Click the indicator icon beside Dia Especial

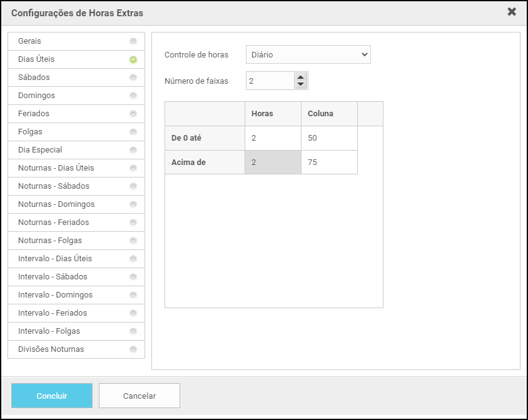click(x=133, y=151)
